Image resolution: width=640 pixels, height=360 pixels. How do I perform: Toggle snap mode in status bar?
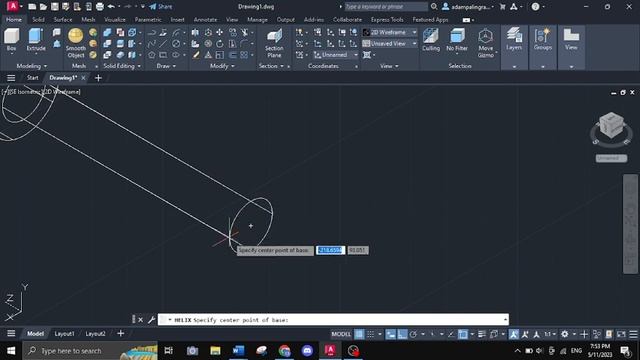[x=371, y=334]
